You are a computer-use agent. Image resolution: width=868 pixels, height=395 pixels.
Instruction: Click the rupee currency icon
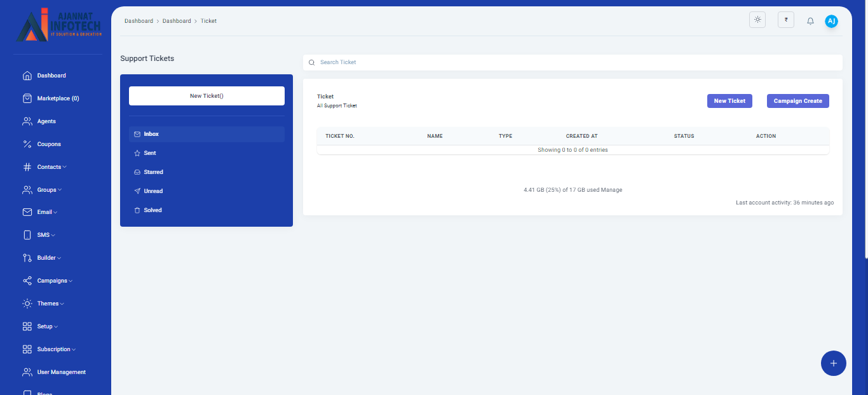coord(785,20)
